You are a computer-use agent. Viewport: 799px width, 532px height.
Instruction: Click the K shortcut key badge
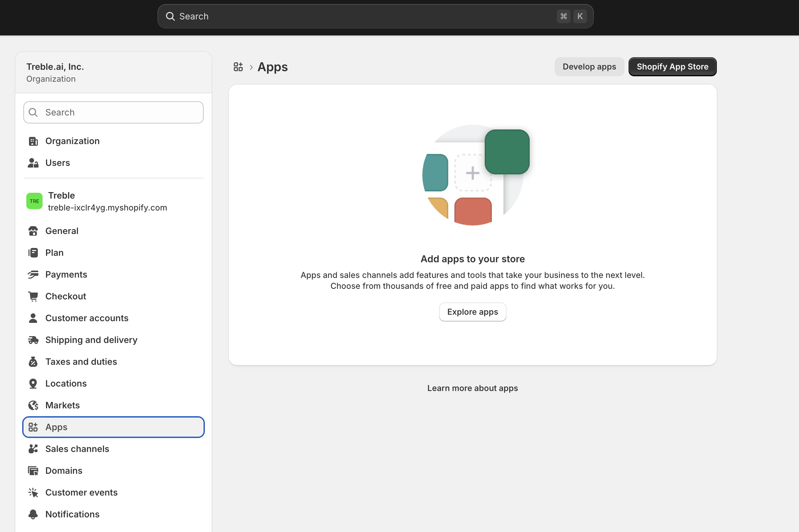[x=580, y=16]
